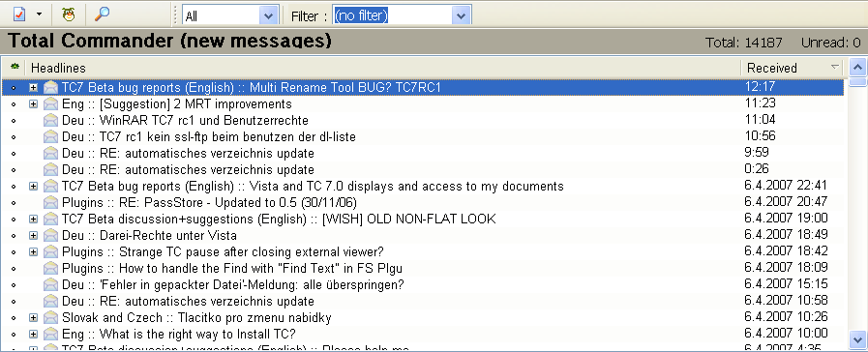Click the flag column header icon
The height and width of the screenshot is (352, 868).
coord(15,67)
